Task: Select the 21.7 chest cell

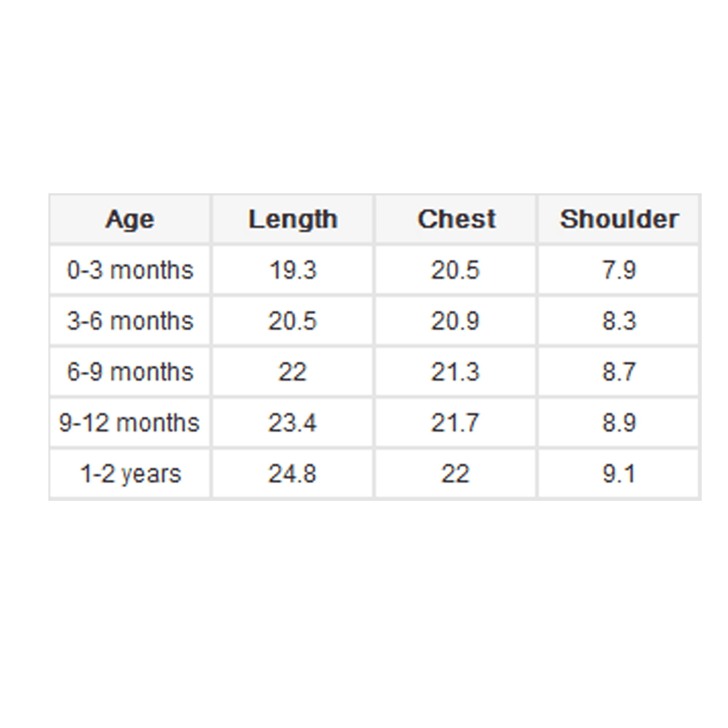Action: [455, 422]
